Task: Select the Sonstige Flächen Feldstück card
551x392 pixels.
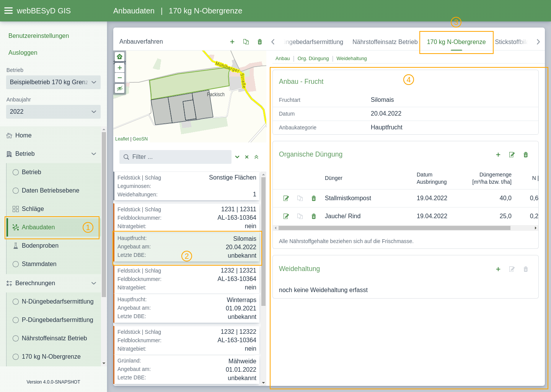Action: (187, 186)
